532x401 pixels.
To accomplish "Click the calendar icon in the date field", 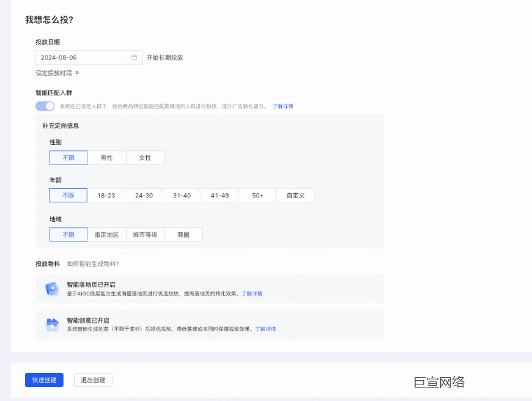I will coord(134,56).
